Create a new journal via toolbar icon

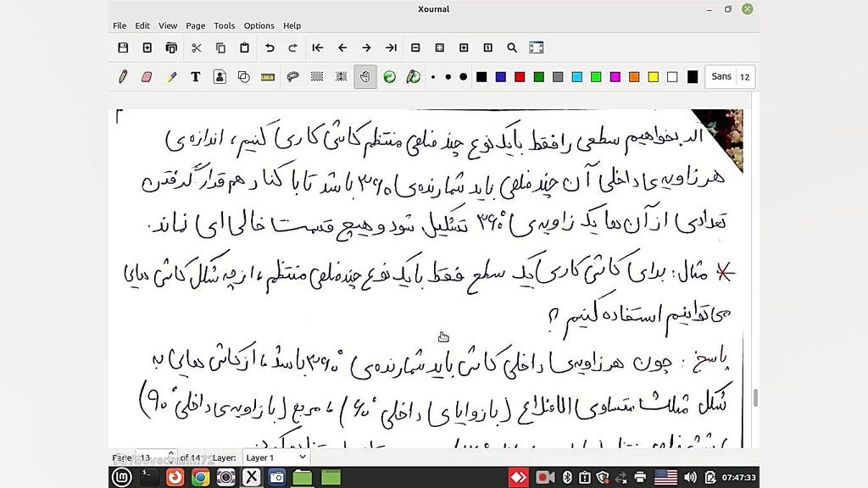tap(147, 47)
